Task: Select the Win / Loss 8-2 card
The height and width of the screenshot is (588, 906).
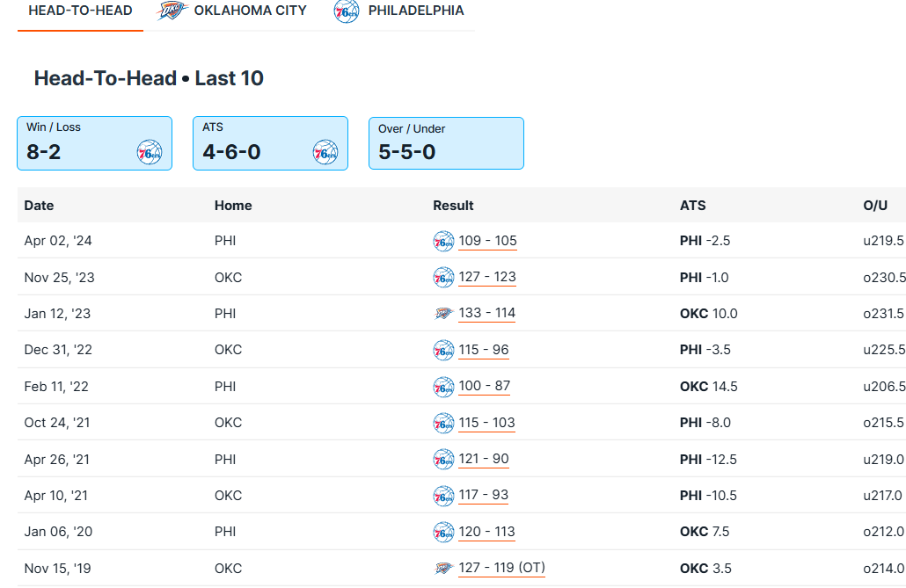Action: 95,143
